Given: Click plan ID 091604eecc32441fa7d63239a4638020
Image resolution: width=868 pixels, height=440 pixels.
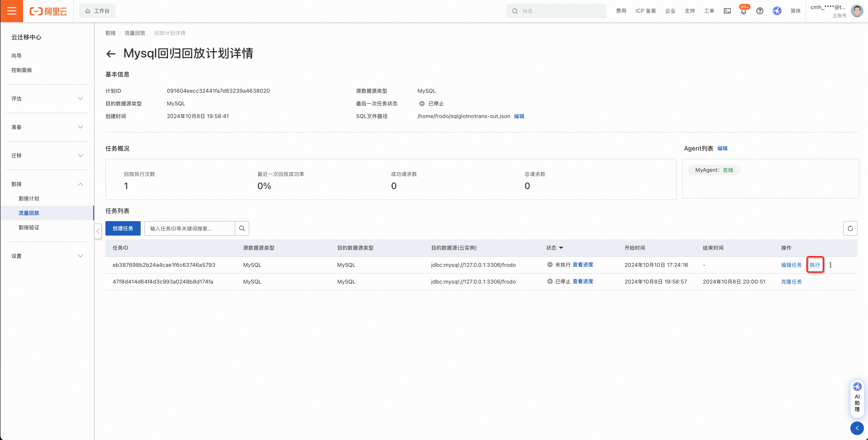Looking at the screenshot, I should tap(218, 91).
